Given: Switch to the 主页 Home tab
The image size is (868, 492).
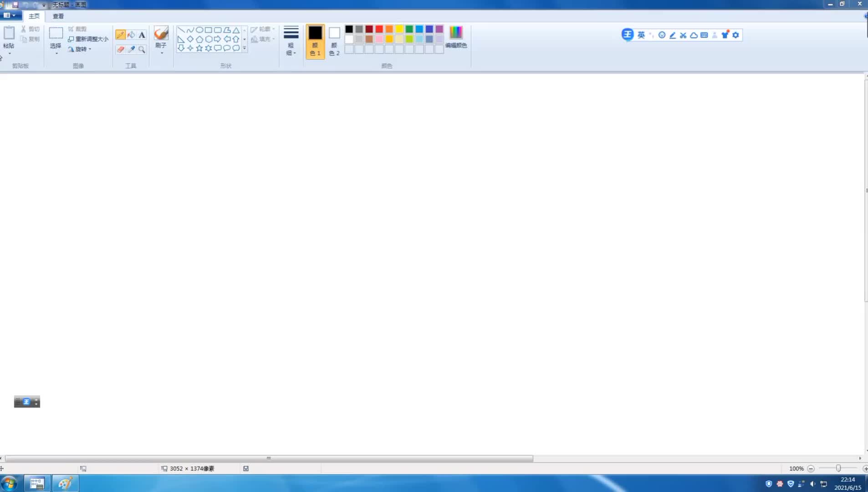Looking at the screenshot, I should pyautogui.click(x=34, y=16).
